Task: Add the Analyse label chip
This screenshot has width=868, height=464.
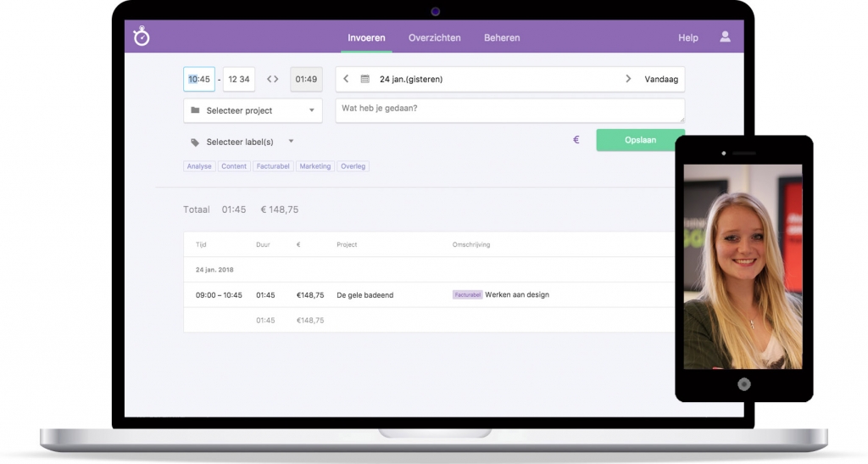Action: (x=199, y=166)
